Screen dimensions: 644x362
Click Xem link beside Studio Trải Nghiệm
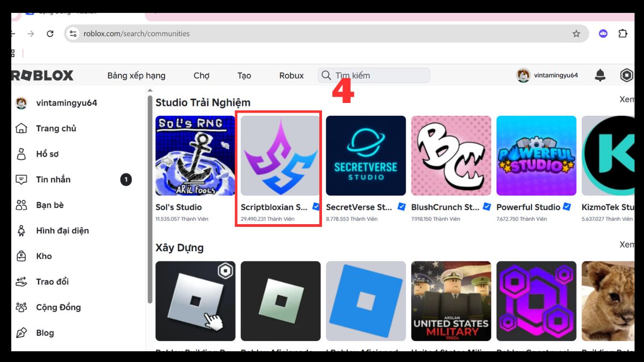[x=627, y=99]
